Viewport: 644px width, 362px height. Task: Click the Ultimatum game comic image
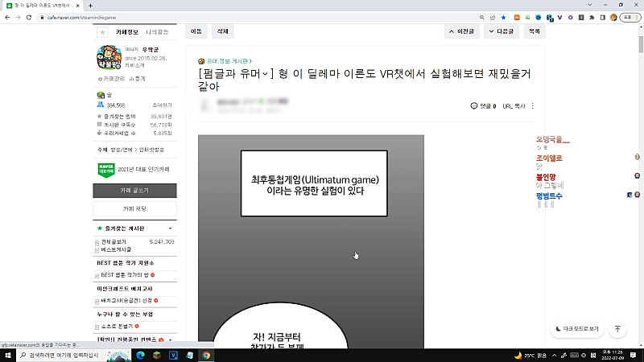click(311, 241)
